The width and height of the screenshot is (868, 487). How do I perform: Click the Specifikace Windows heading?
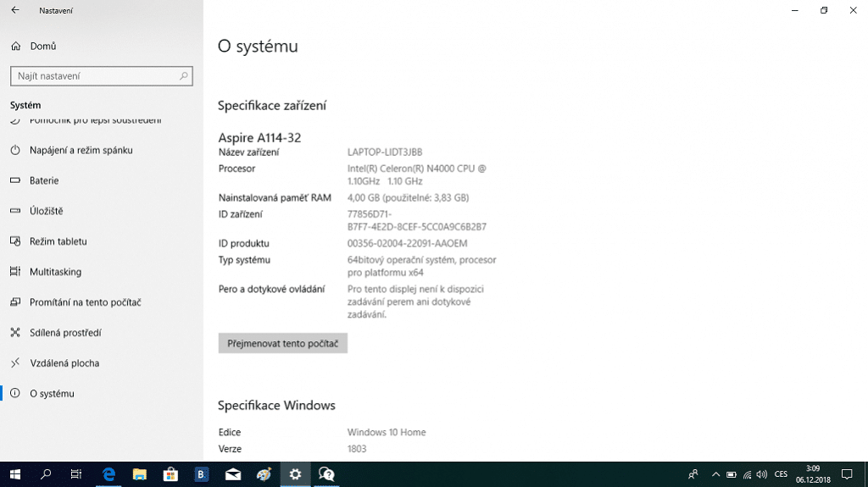pyautogui.click(x=276, y=405)
